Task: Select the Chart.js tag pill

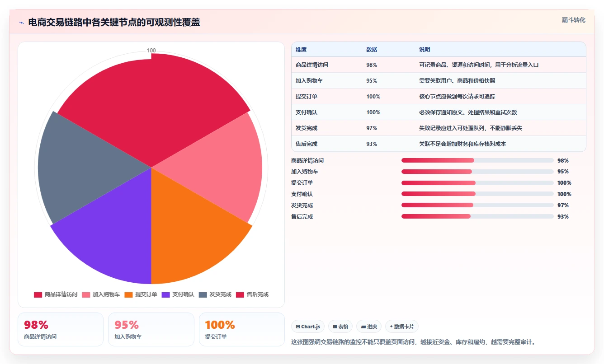Action: tap(308, 327)
